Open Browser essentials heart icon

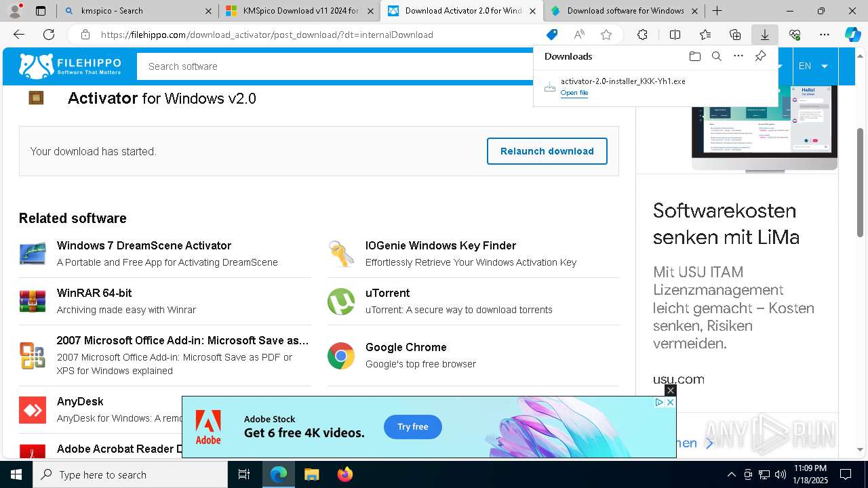795,35
